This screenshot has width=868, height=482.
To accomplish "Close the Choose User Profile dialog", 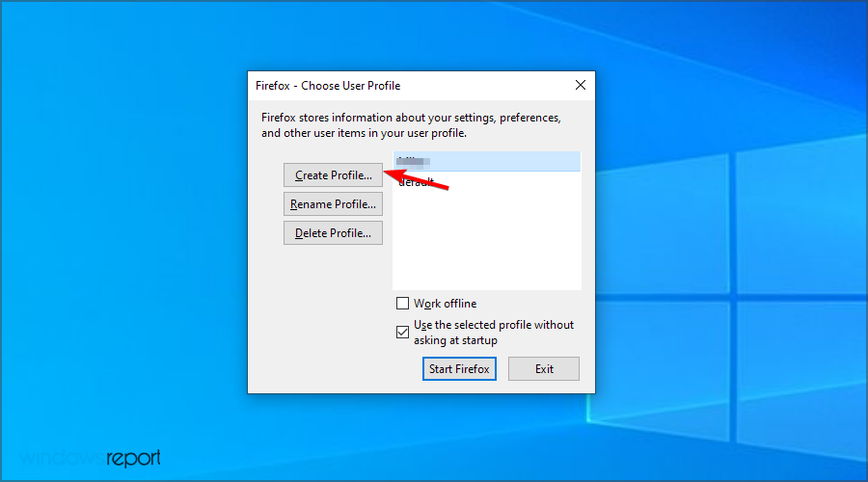I will point(581,85).
